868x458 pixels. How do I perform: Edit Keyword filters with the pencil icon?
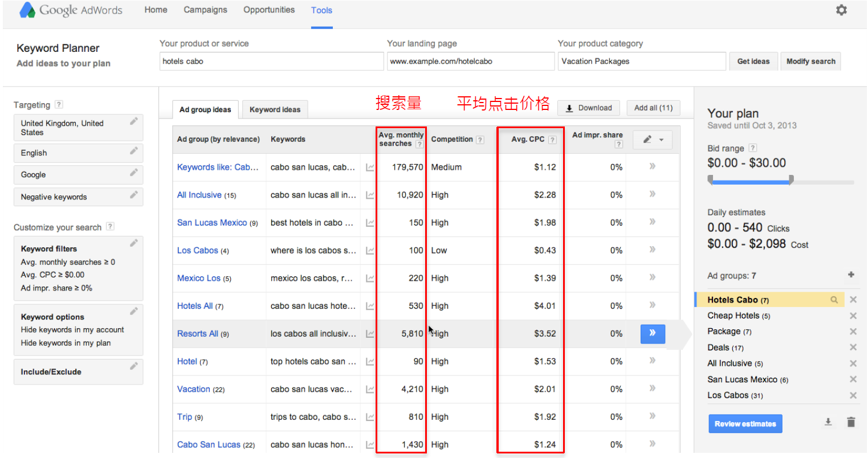click(x=133, y=243)
